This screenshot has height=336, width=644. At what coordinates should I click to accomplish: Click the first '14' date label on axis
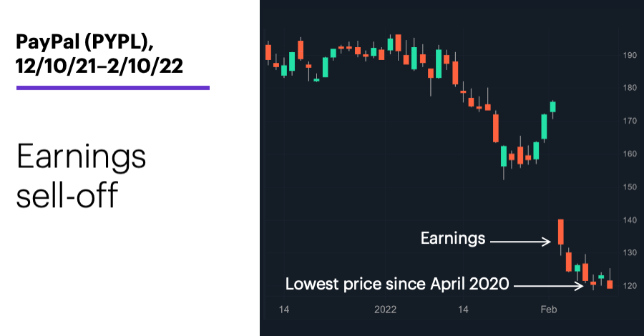point(284,310)
